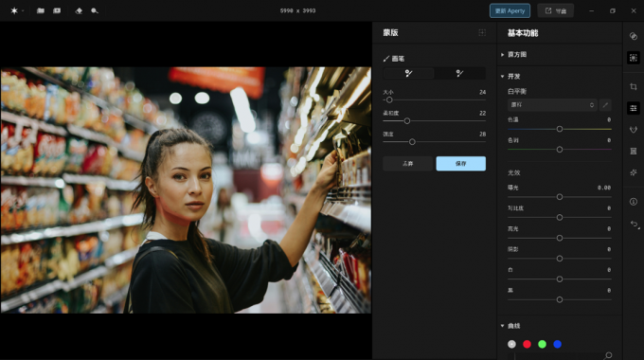Click the curve endpoint handle
This screenshot has width=644, height=360.
(609, 355)
